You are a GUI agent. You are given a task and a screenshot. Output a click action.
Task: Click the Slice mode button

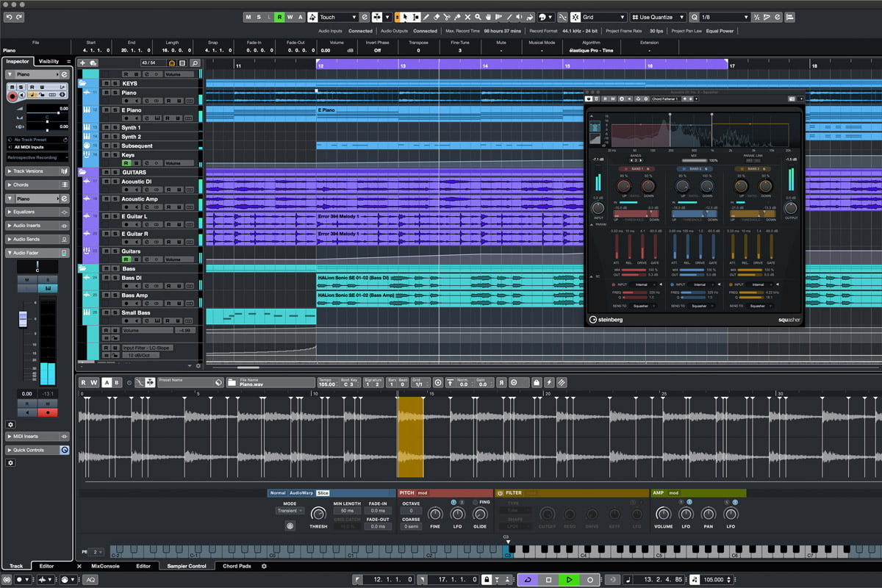coord(323,493)
